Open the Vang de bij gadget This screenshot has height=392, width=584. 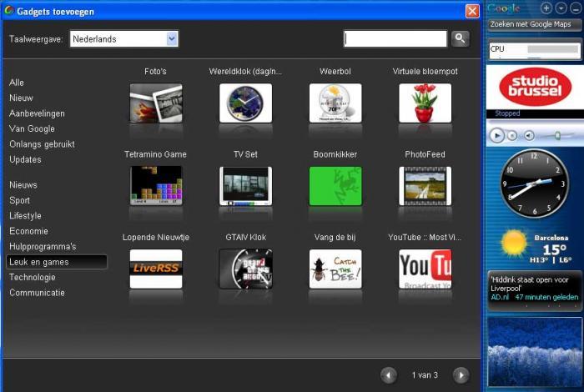(x=335, y=269)
